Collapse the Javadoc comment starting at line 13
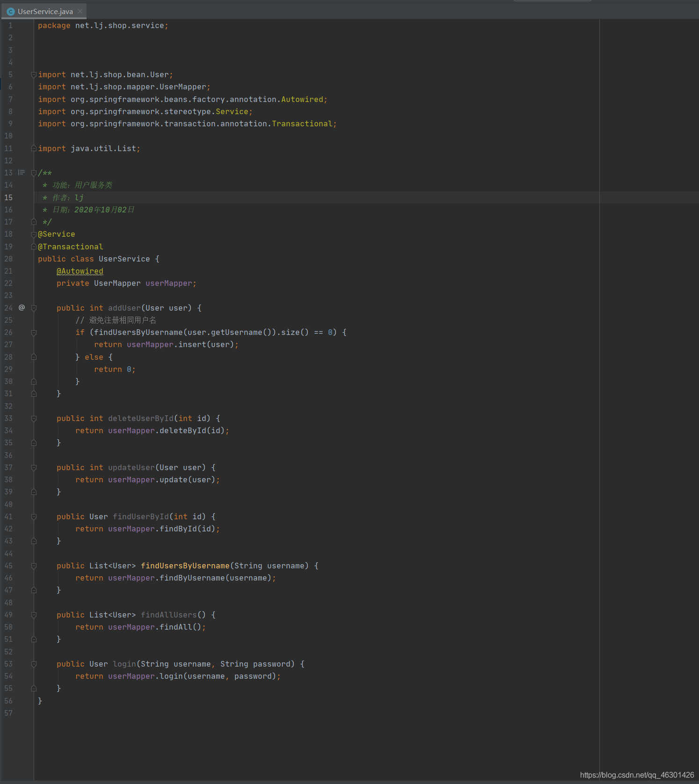 [34, 173]
